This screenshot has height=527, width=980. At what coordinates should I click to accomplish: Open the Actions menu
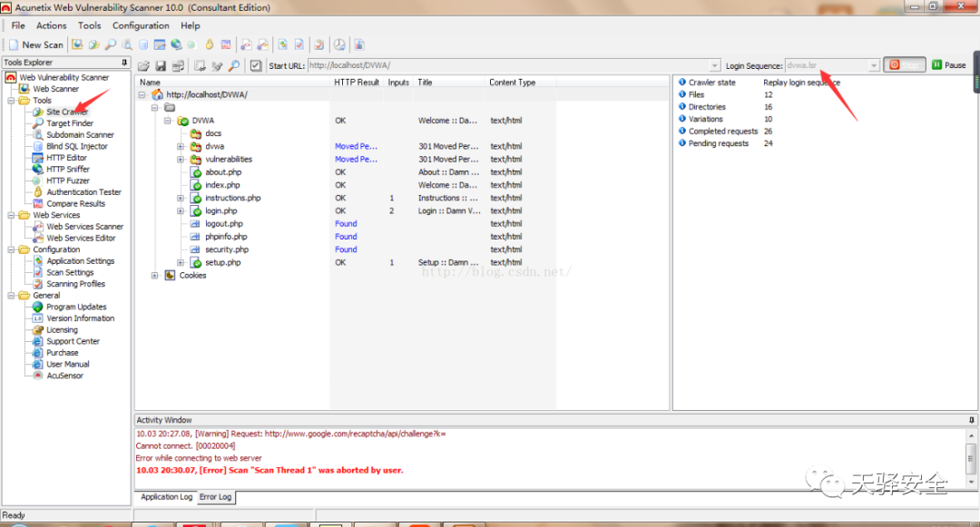click(51, 25)
